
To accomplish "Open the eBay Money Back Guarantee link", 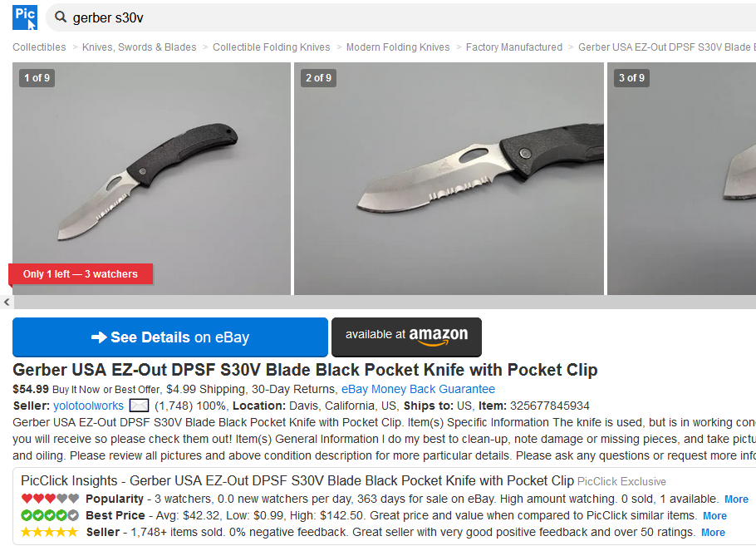I will click(x=418, y=389).
